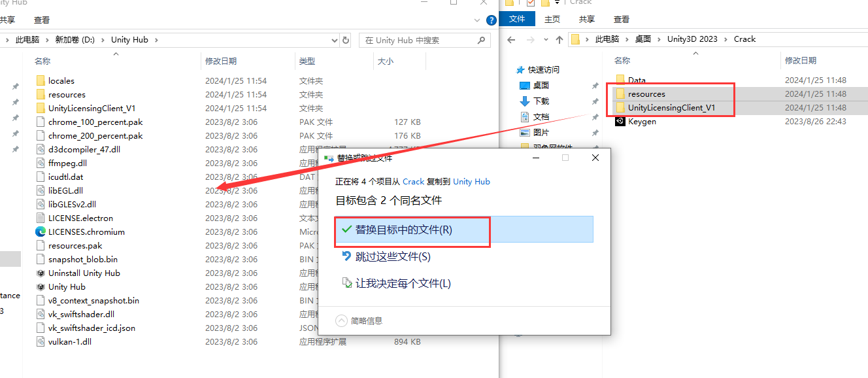Unpin 桌面 from the quick access list

pyautogui.click(x=594, y=85)
